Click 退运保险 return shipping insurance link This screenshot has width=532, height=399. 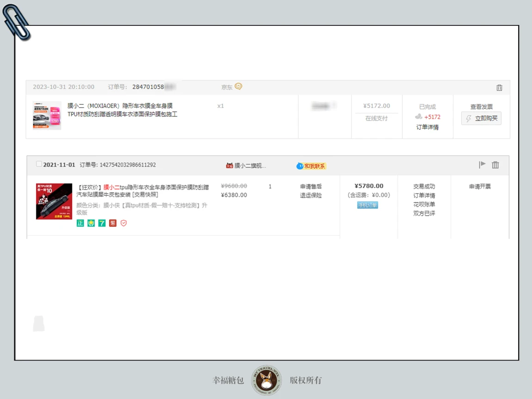pos(311,195)
